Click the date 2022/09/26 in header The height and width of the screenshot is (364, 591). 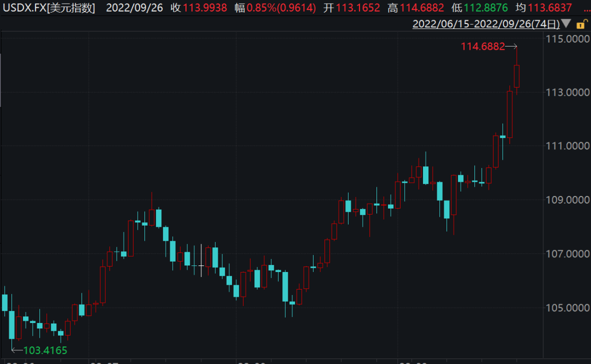pos(135,8)
